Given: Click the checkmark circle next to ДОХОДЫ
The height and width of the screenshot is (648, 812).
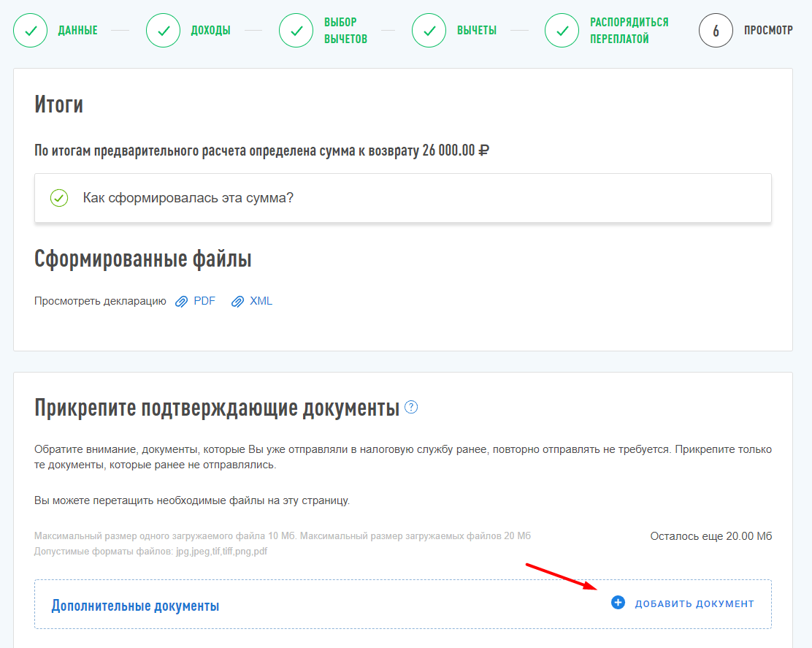Looking at the screenshot, I should pos(164,31).
